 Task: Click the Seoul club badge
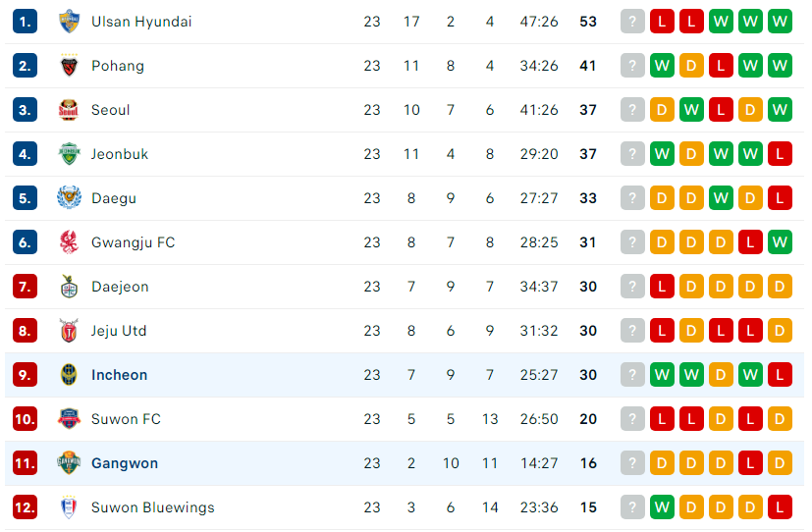pos(69,110)
